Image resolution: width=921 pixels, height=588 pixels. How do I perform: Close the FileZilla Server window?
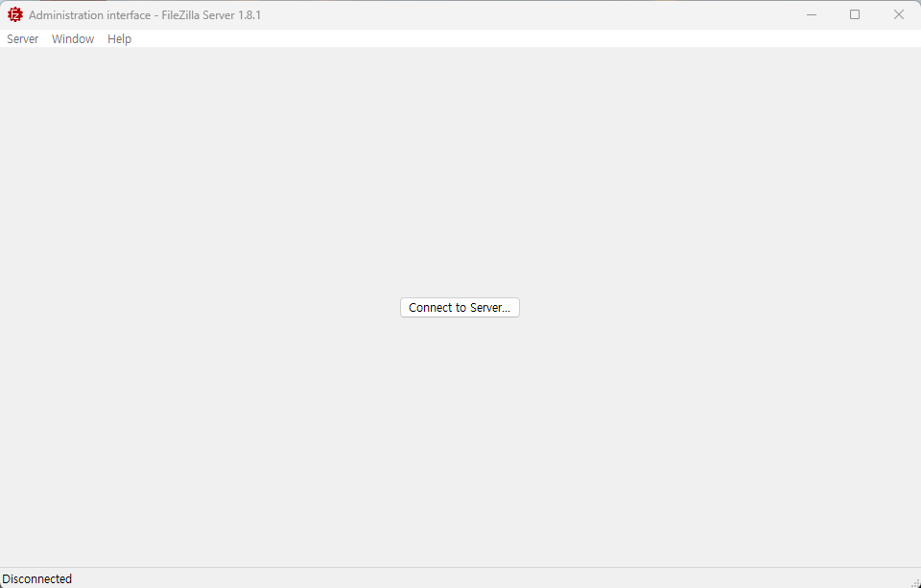click(899, 14)
